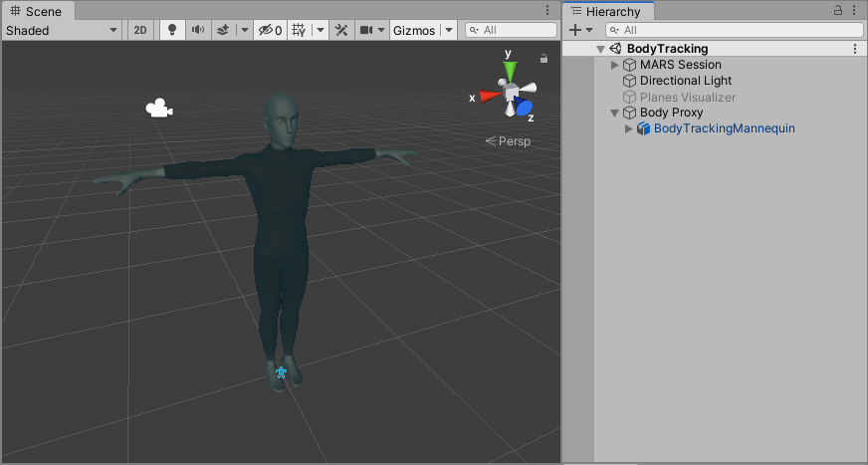Toggle scene audio with the speaker icon
868x465 pixels.
tap(197, 30)
